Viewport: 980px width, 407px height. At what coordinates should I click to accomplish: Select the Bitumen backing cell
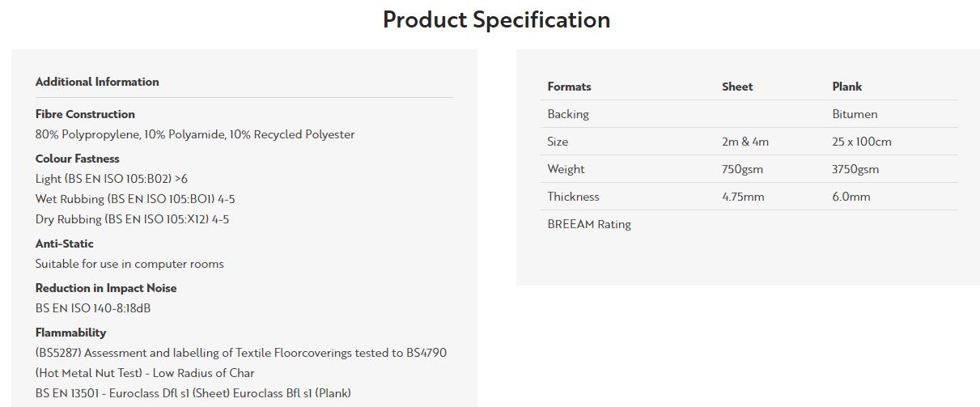coord(855,114)
